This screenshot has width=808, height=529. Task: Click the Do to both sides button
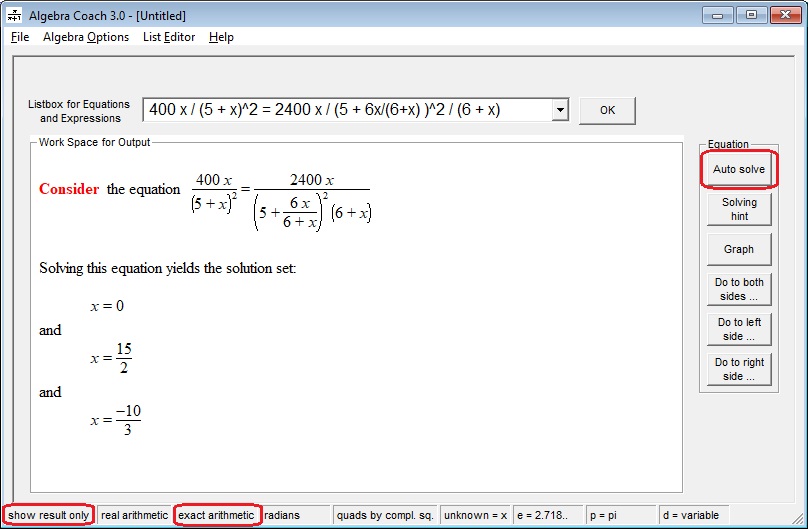tap(739, 289)
